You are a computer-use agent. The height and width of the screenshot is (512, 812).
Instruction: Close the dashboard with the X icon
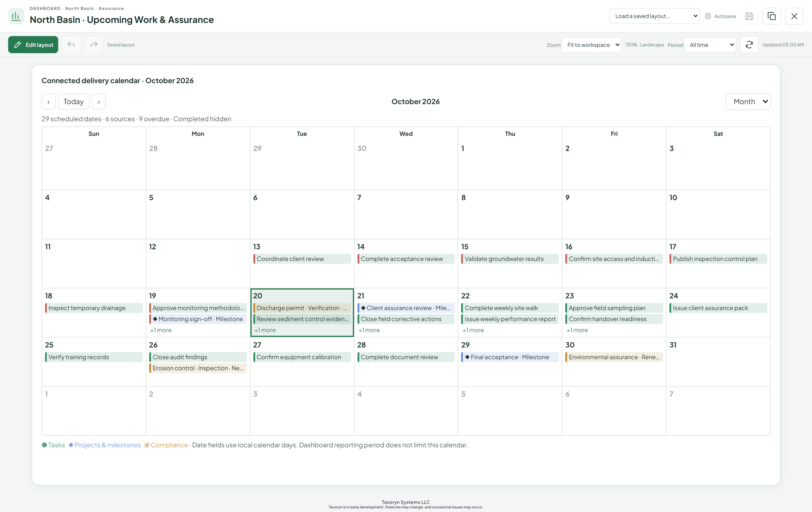click(794, 16)
